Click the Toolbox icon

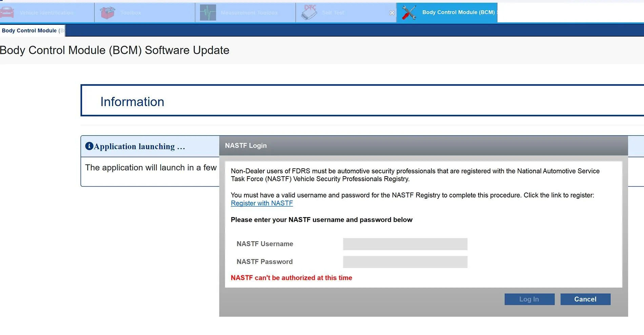click(x=107, y=13)
